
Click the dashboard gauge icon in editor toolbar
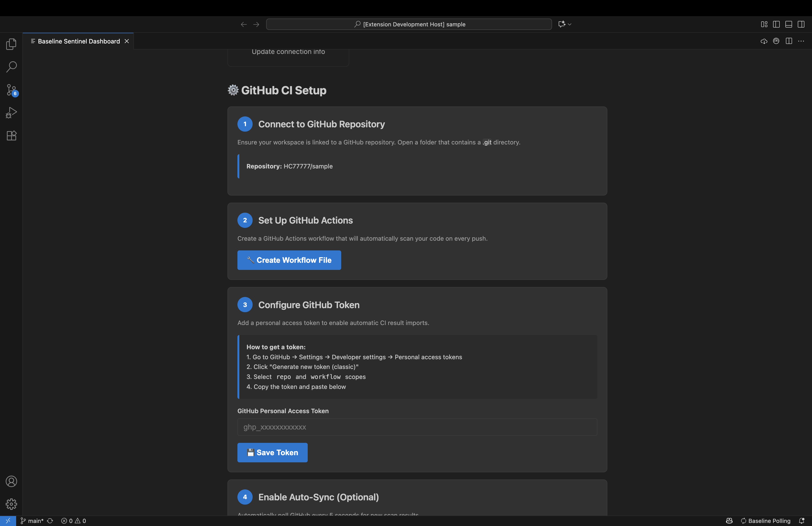coord(776,41)
